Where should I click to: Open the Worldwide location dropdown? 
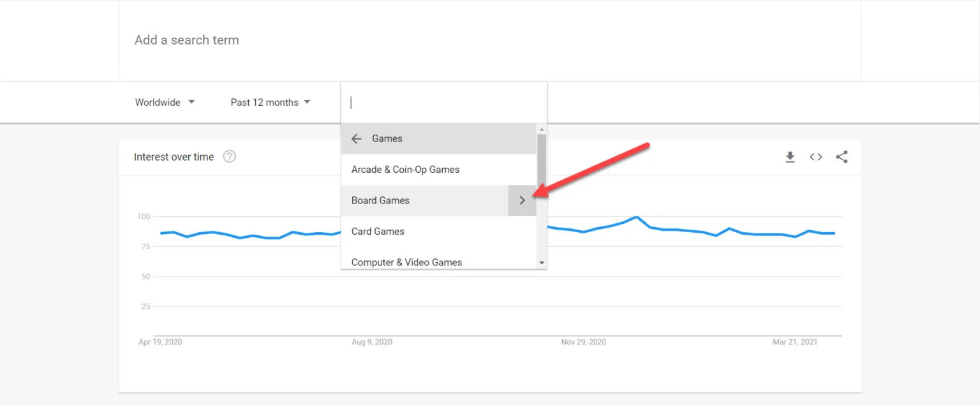point(164,102)
